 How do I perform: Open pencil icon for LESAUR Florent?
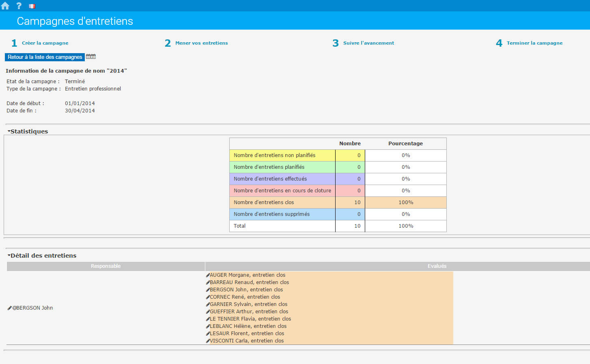pyautogui.click(x=208, y=334)
